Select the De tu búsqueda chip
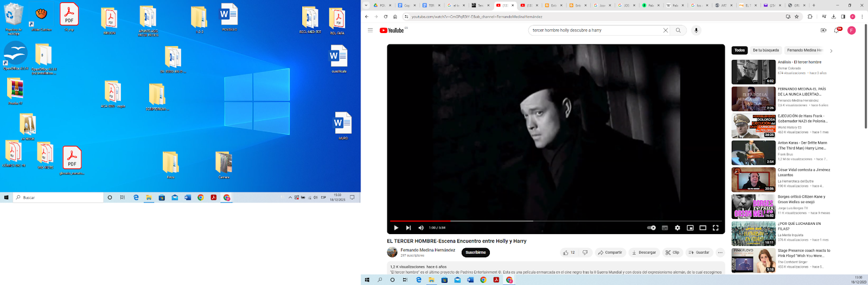 point(766,50)
